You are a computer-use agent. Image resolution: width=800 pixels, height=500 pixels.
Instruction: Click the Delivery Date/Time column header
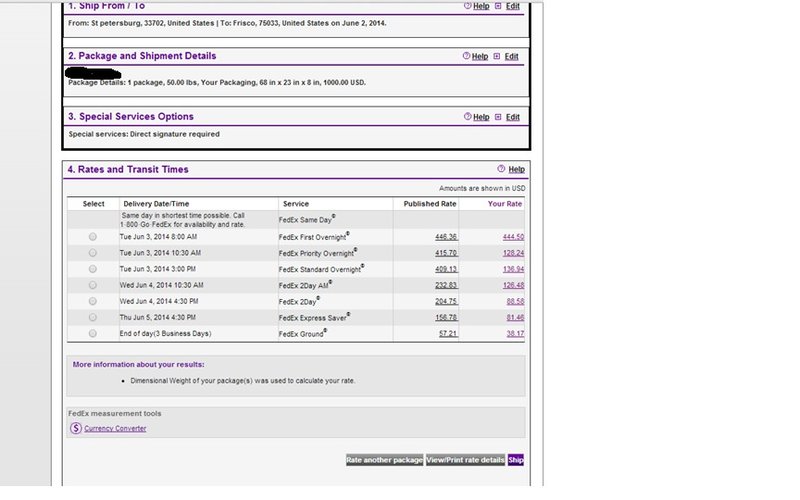click(156, 204)
